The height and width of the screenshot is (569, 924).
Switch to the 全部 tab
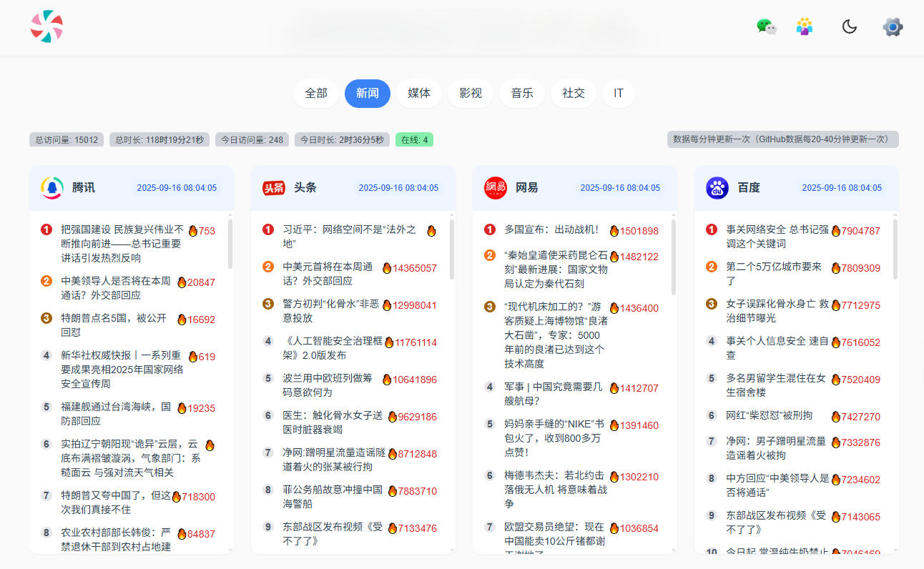point(316,93)
